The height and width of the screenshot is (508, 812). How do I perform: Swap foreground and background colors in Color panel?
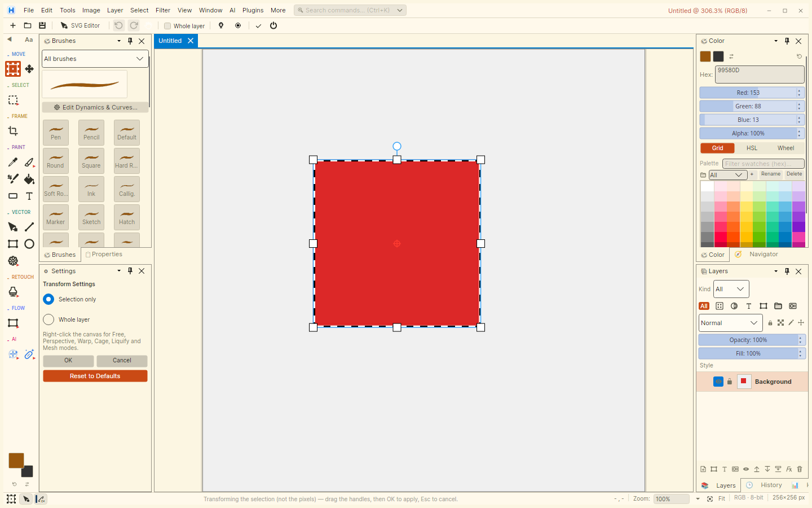click(x=731, y=56)
